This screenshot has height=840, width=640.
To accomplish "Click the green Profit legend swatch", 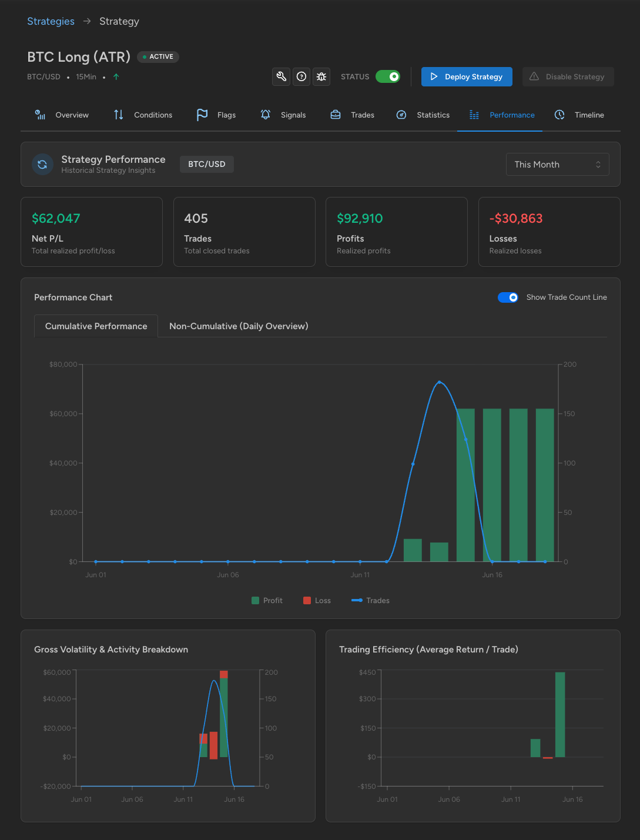I will [x=255, y=600].
